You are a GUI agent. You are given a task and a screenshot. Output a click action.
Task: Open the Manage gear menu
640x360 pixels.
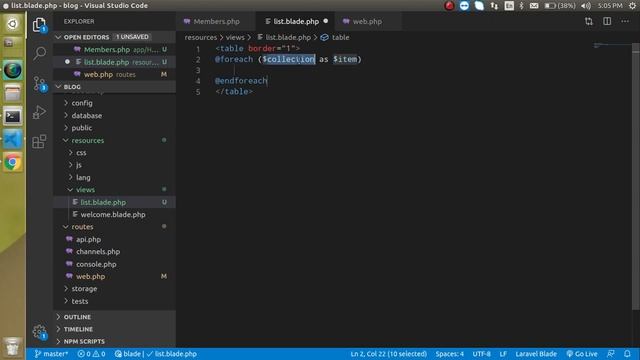pyautogui.click(x=40, y=332)
